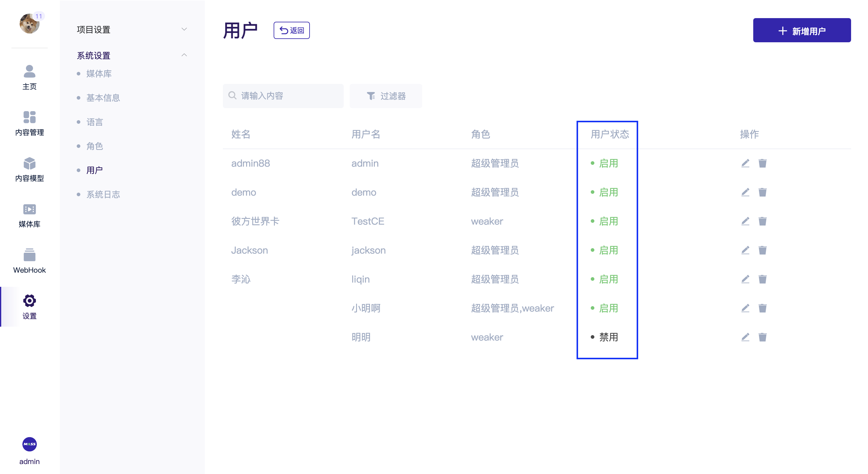Viewport: 868px width, 474px height.
Task: Toggle the 禁用 status for user 明明
Action: pyautogui.click(x=608, y=337)
